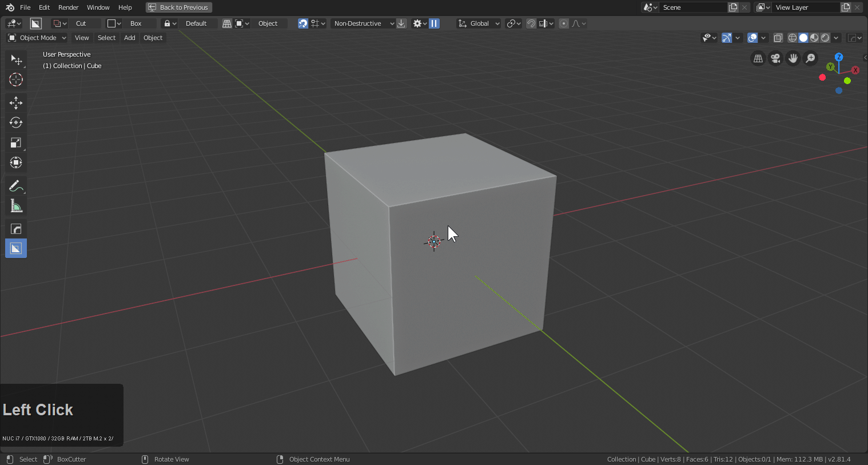Switch to orthographic grid view icon
Screen dimensions: 868x465
(758, 58)
